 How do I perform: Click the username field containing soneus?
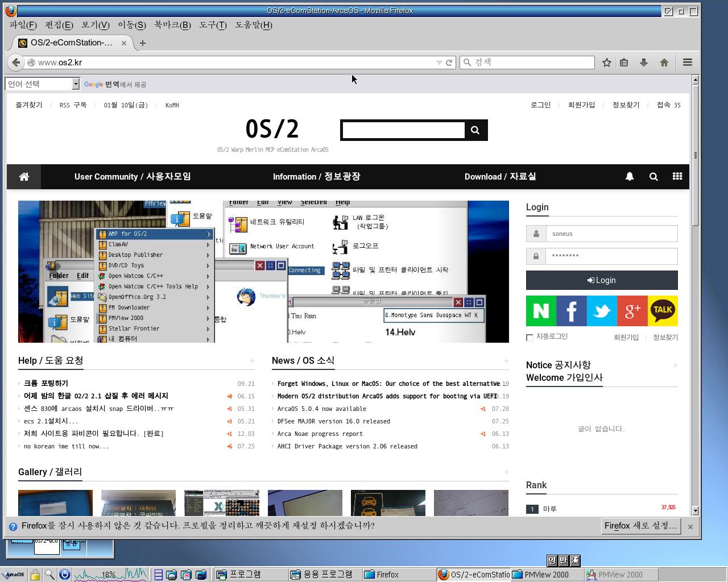click(x=611, y=234)
